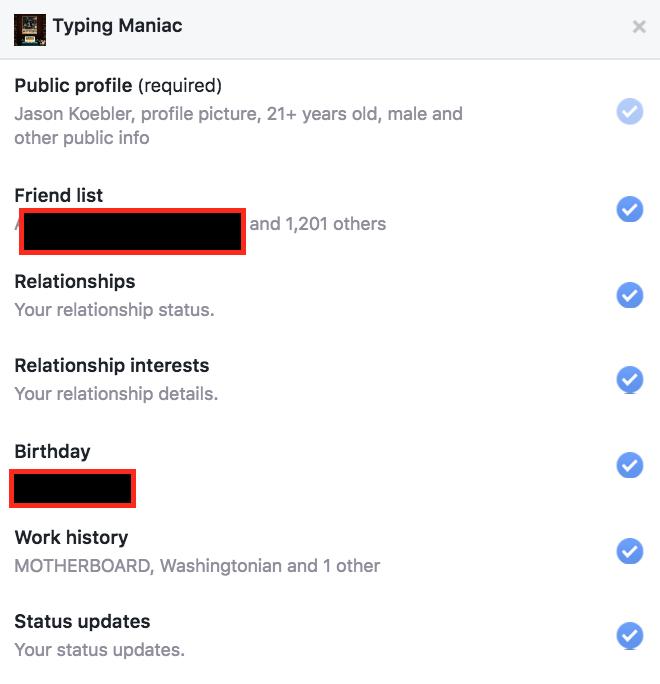Click the Work history heading
This screenshot has width=660, height=684.
coord(71,537)
